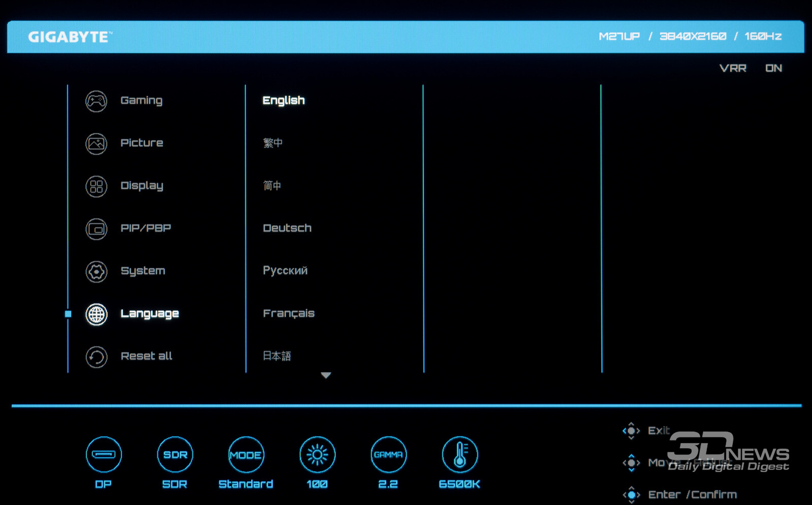Select English language option

(x=284, y=100)
